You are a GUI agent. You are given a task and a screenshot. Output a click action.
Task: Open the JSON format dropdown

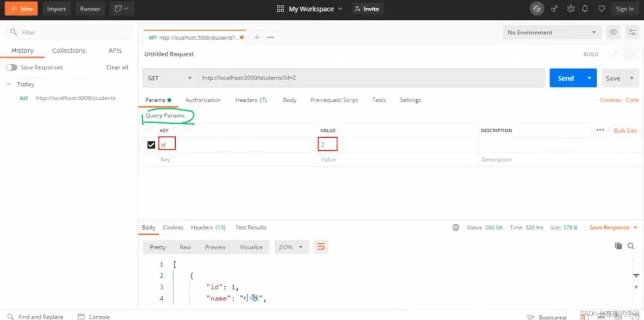[x=292, y=247]
